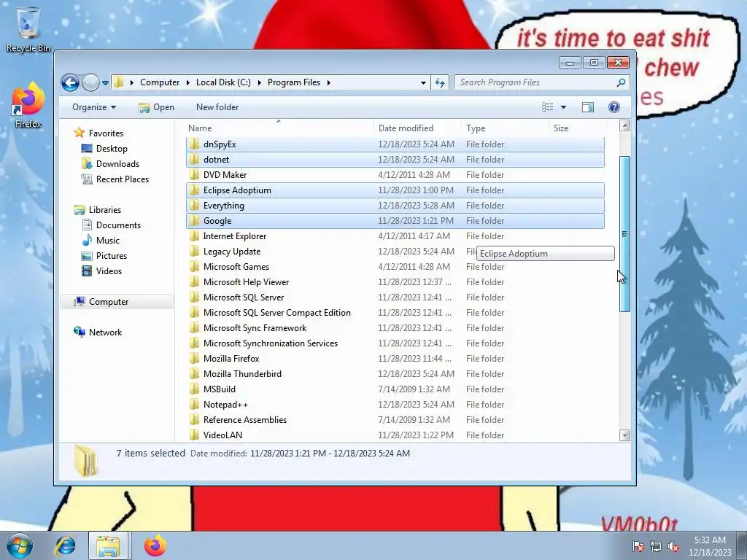Select the Eclipse Adoptium folder icon
The width and height of the screenshot is (747, 560).
pyautogui.click(x=194, y=190)
